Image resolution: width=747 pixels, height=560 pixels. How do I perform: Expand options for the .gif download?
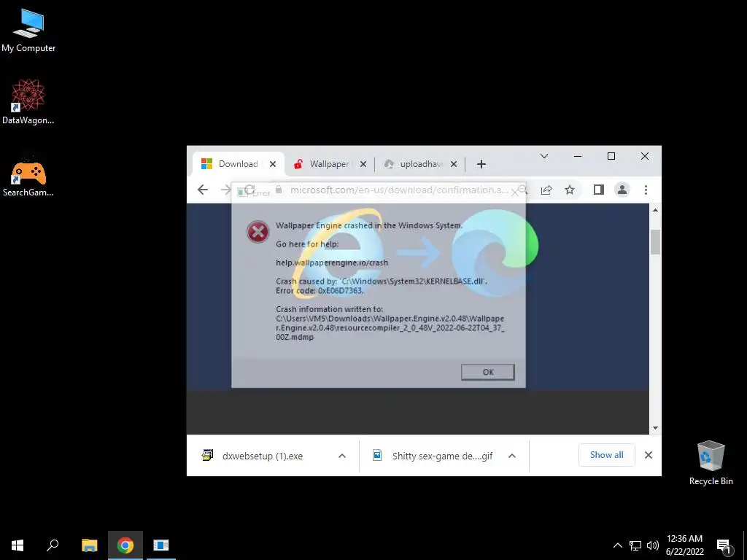(x=512, y=456)
